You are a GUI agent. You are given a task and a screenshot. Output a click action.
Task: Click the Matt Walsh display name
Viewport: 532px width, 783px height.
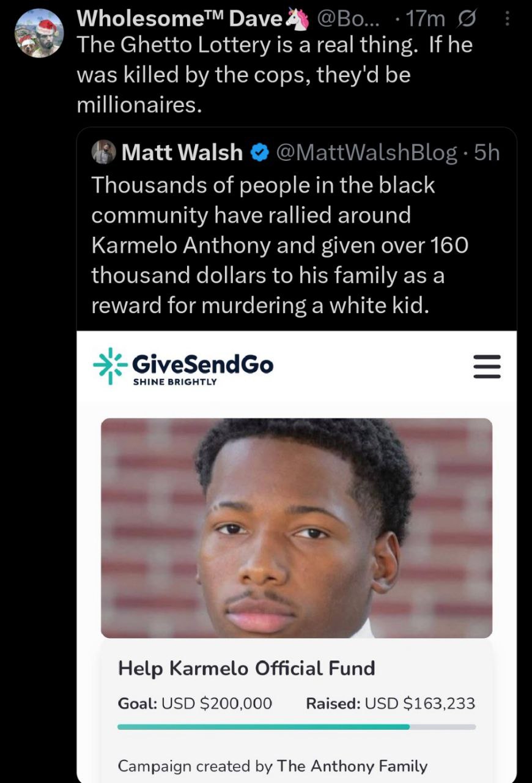pos(182,153)
